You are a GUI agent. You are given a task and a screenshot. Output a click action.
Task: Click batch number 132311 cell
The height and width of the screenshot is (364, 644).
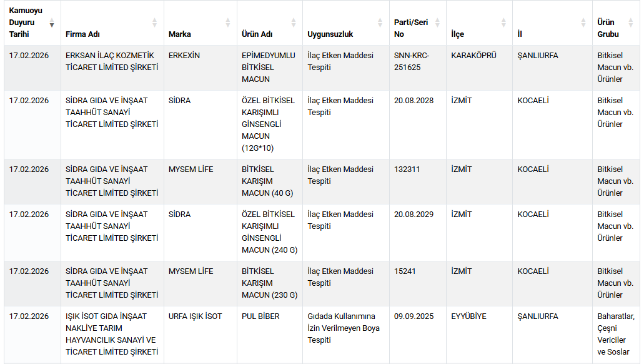point(407,169)
